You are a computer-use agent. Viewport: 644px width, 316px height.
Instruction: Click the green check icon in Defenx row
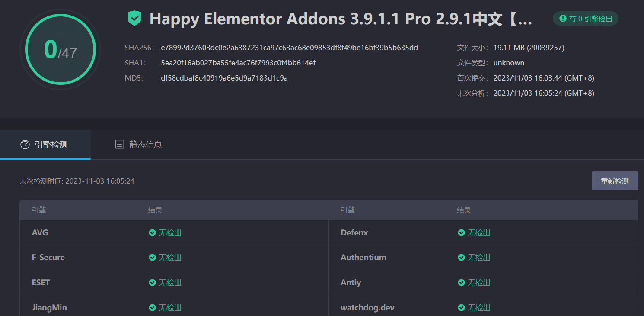click(461, 233)
